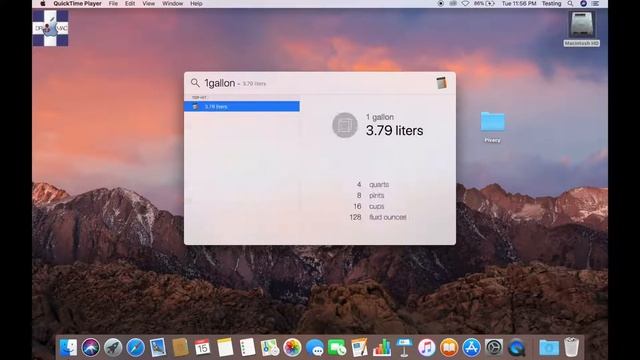Click the gray calculator preview icon

pos(345,125)
